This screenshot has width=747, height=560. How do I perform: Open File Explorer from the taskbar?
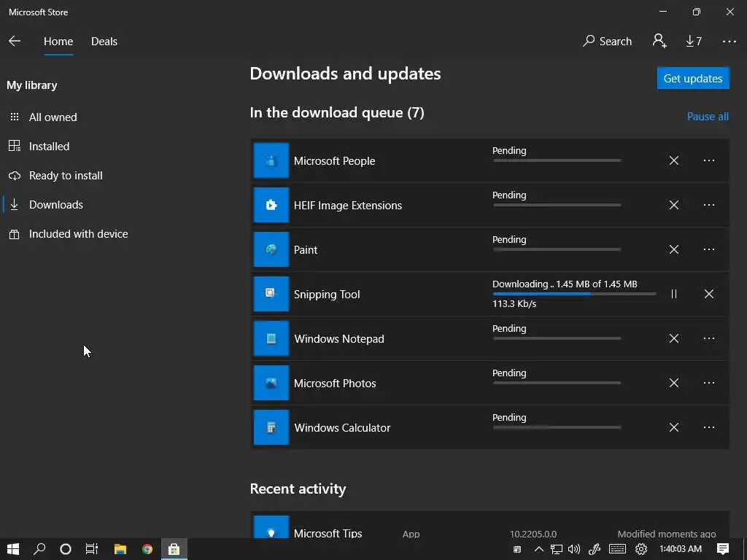pyautogui.click(x=120, y=549)
